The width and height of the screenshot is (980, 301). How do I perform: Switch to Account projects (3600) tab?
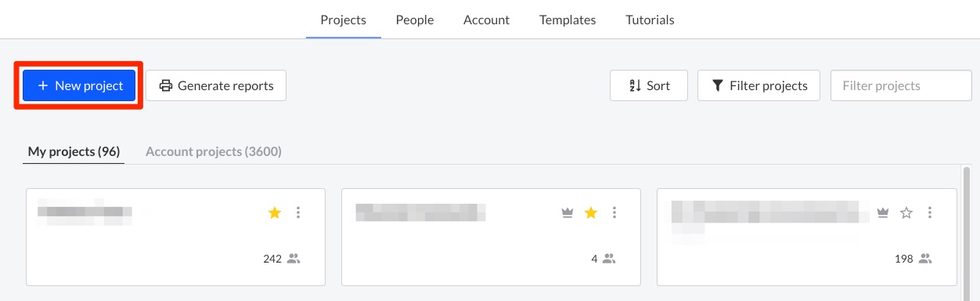click(x=214, y=151)
